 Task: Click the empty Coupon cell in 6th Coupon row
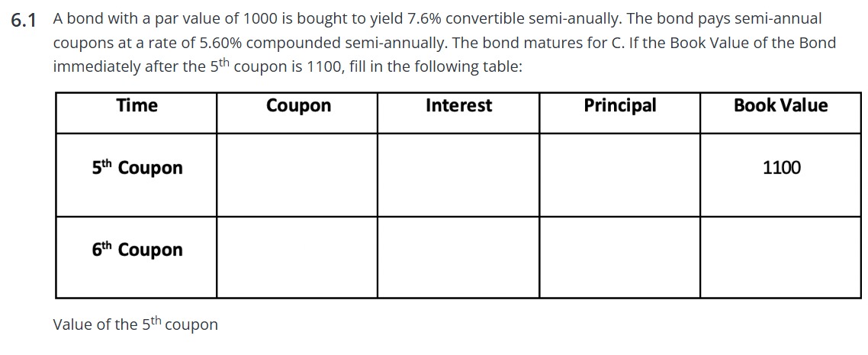coord(297,257)
